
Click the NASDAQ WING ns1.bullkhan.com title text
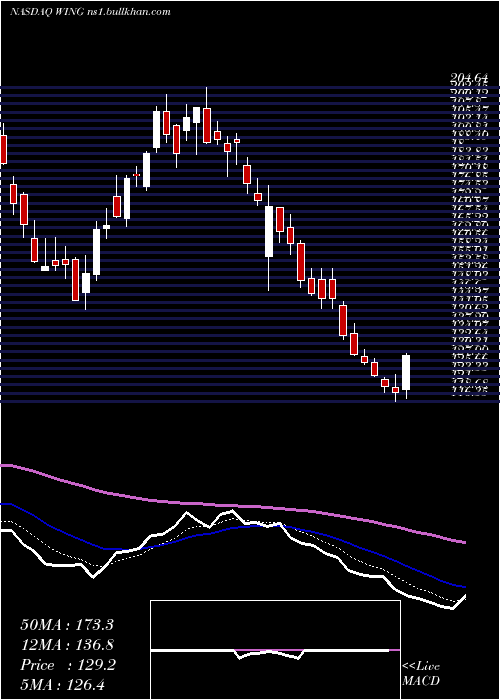[x=90, y=12]
